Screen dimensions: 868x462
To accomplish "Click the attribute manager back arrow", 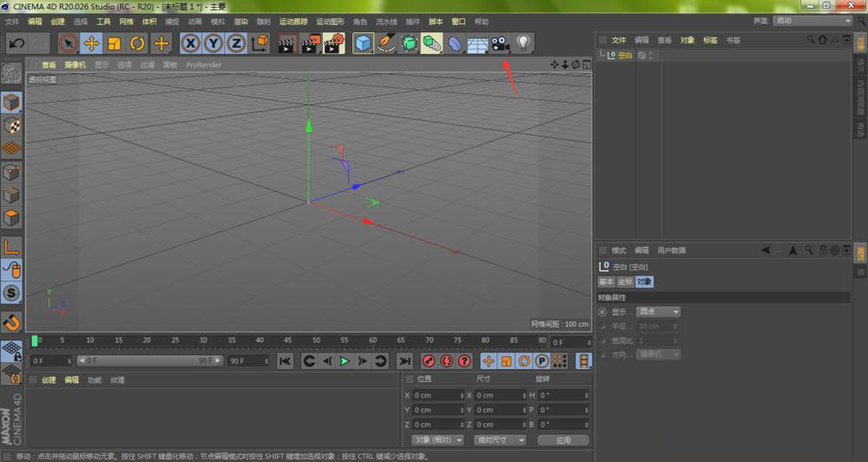I will click(766, 250).
